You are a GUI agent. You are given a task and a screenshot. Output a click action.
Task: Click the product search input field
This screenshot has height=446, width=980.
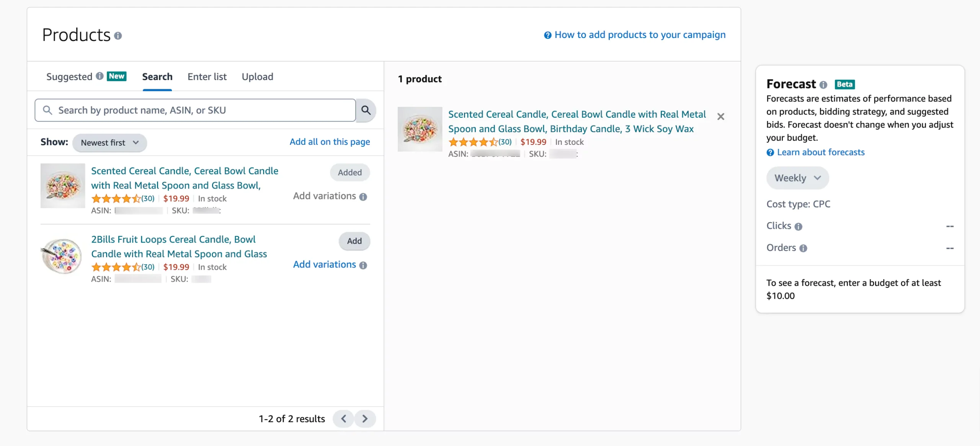pyautogui.click(x=195, y=110)
